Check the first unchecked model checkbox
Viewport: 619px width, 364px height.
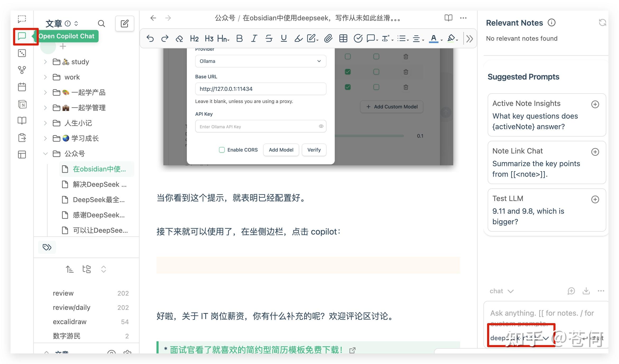point(348,57)
